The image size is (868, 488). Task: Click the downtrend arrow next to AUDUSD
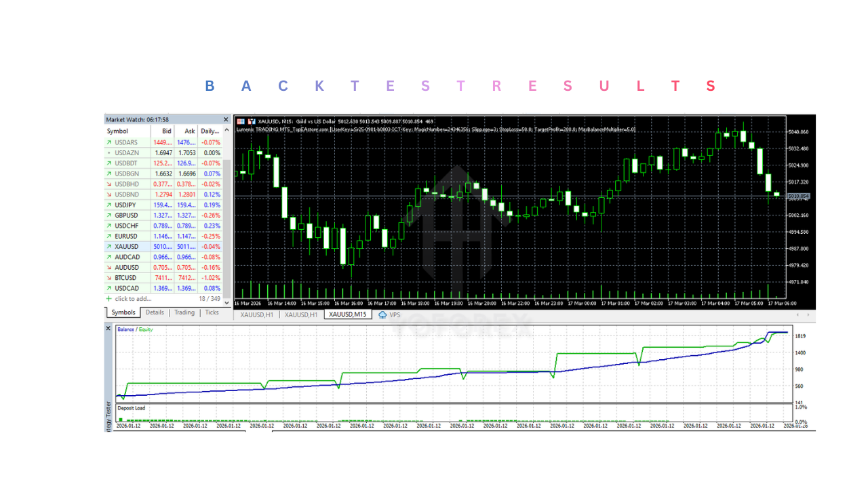coord(109,267)
